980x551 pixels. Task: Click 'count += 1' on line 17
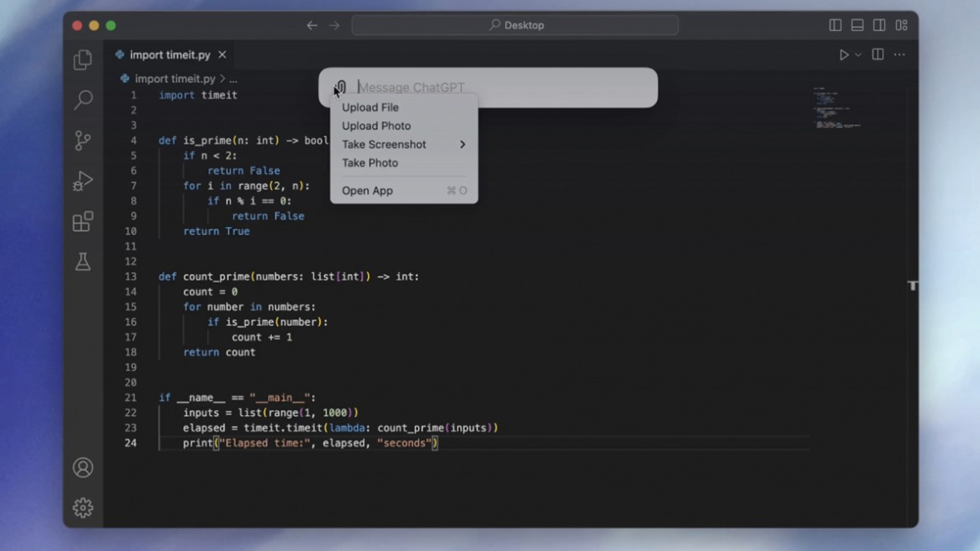[x=262, y=337]
